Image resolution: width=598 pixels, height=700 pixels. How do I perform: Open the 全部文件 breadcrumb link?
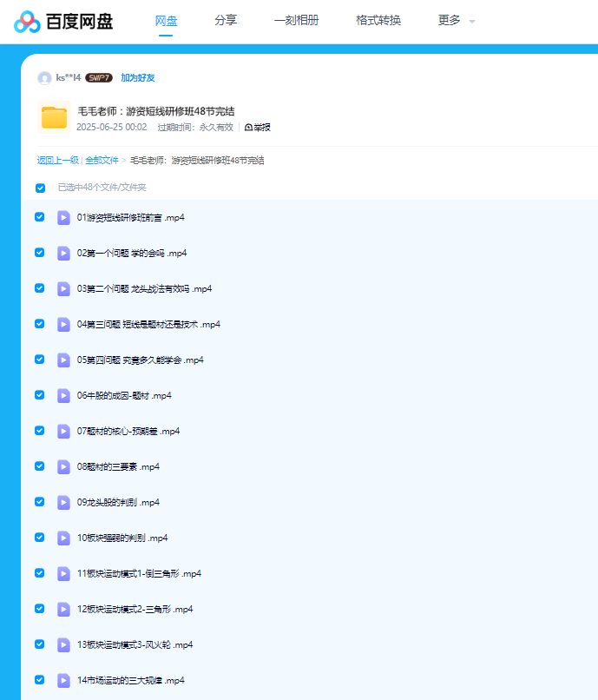point(102,161)
